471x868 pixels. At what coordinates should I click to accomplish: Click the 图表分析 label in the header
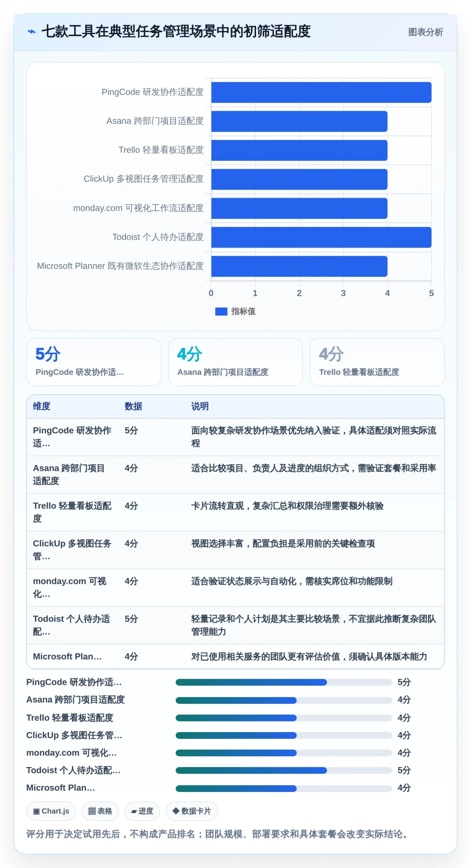click(x=425, y=32)
